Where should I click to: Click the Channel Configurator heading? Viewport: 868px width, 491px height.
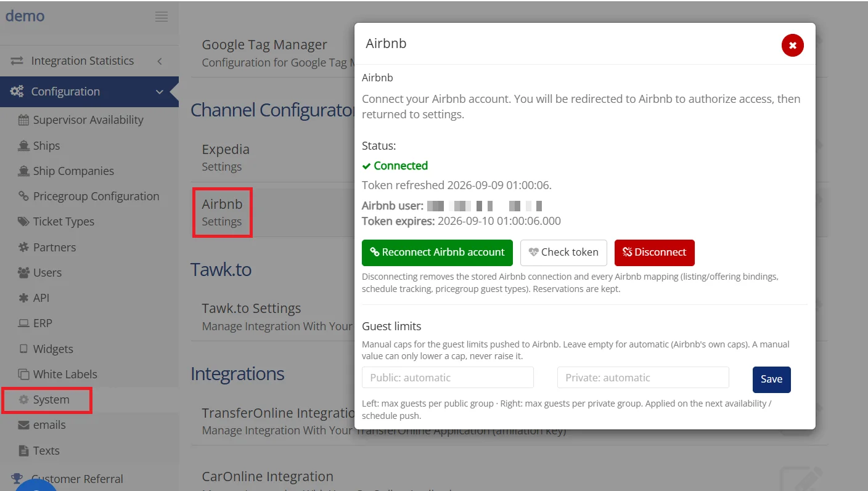click(x=273, y=110)
